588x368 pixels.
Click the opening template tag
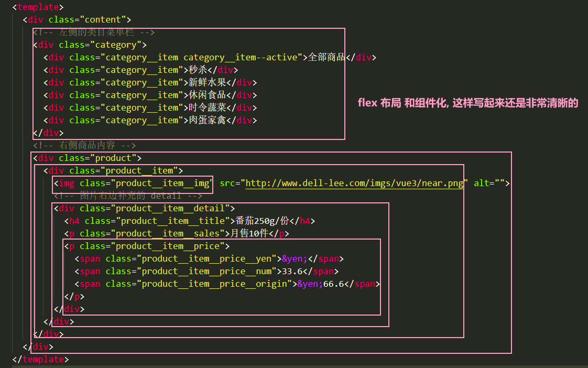pos(38,7)
